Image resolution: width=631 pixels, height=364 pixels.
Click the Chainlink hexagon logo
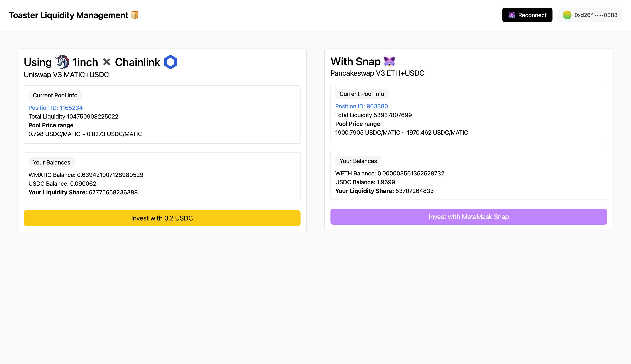point(171,62)
